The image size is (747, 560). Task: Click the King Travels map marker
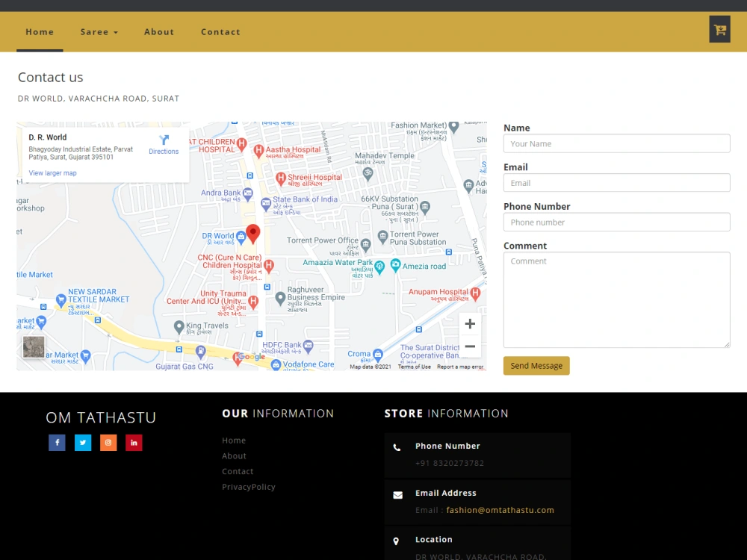(x=179, y=327)
